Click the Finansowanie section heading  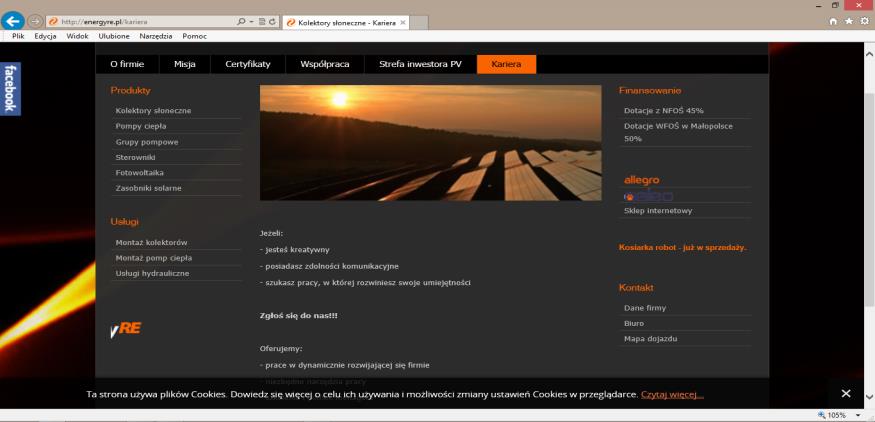click(x=650, y=90)
